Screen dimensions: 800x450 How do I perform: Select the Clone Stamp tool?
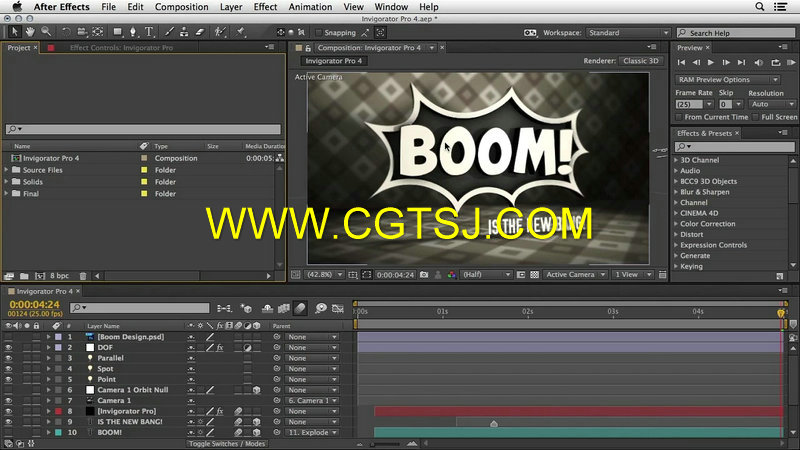coord(184,32)
